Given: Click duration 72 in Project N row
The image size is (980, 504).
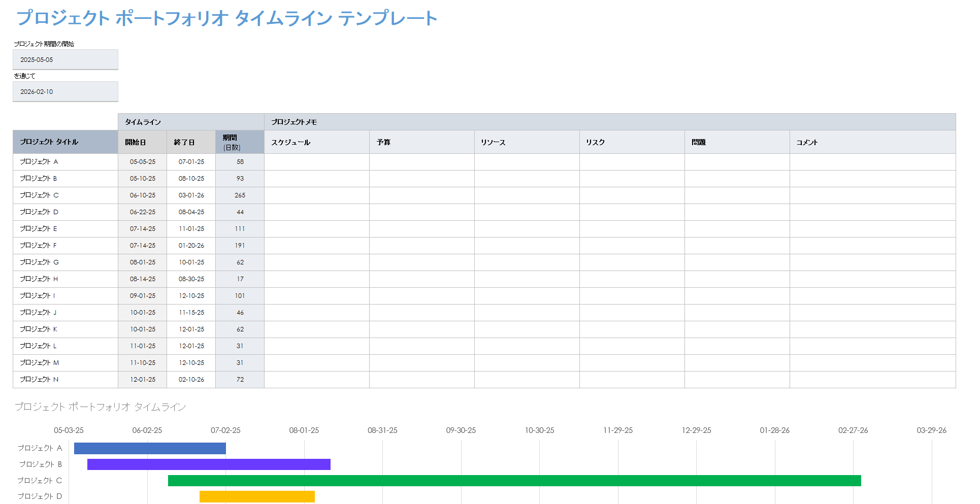Looking at the screenshot, I should pos(240,380).
